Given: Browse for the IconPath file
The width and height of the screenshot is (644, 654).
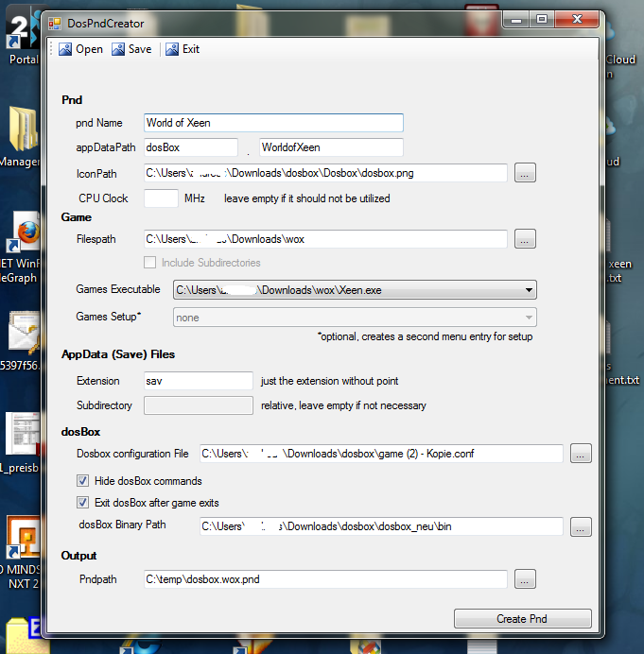Looking at the screenshot, I should pyautogui.click(x=526, y=173).
